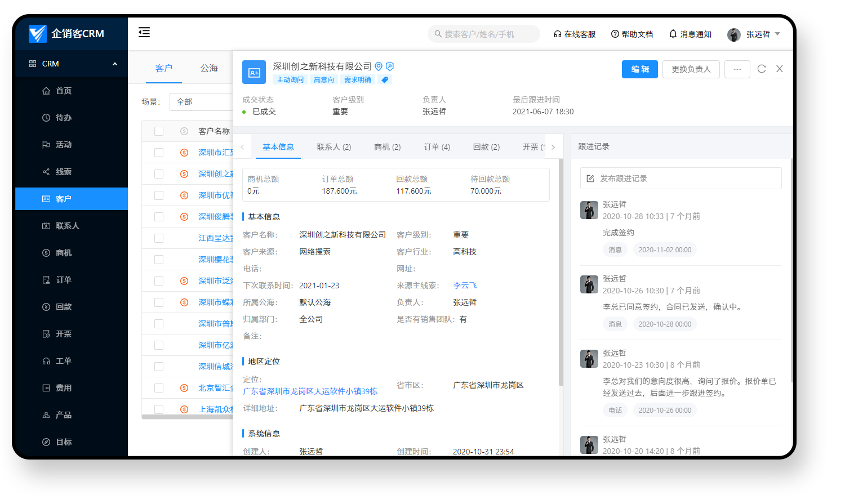
Task: Click the detail panel vertical scrollbar
Action: [561, 273]
